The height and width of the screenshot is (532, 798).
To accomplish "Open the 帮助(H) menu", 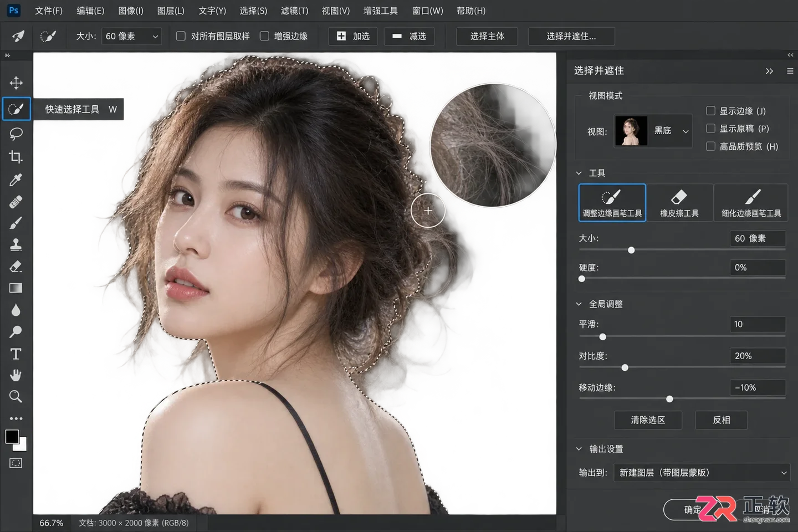I will click(471, 11).
